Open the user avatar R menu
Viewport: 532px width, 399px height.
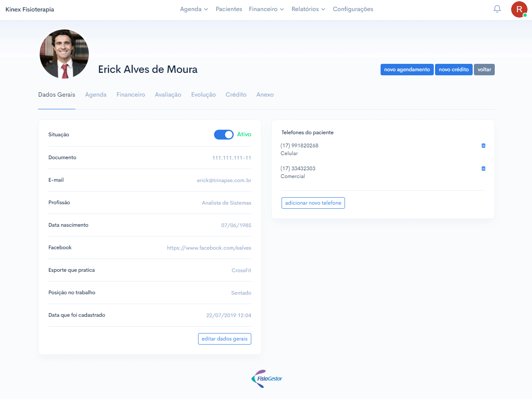pyautogui.click(x=519, y=9)
